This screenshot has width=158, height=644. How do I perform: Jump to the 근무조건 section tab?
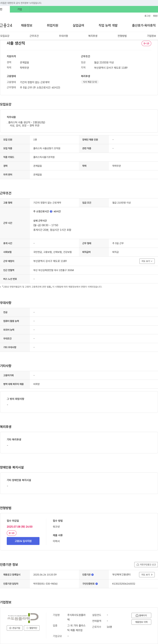34,36
